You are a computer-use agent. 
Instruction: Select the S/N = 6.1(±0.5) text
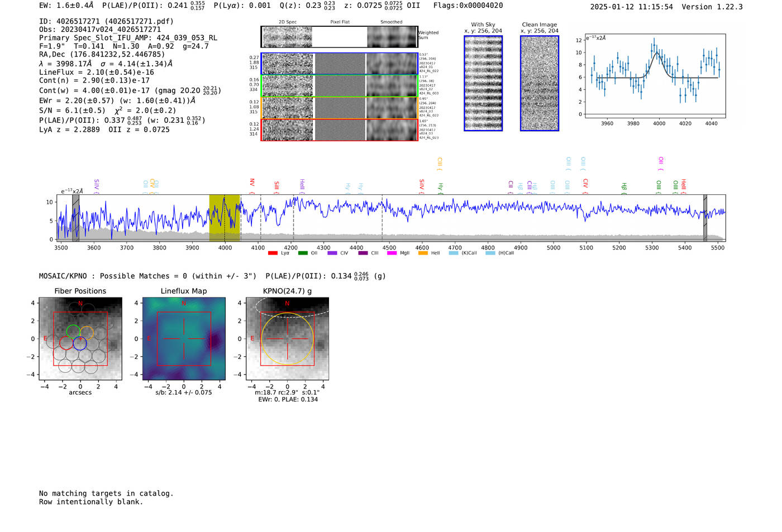[72, 111]
